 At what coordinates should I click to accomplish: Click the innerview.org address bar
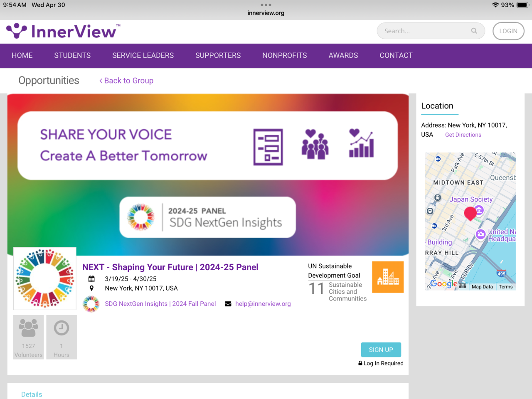pyautogui.click(x=266, y=13)
